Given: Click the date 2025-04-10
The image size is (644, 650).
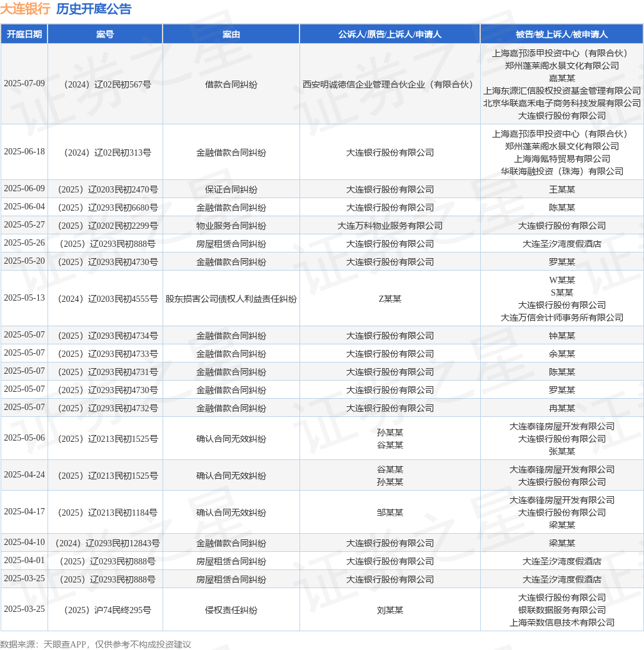Looking at the screenshot, I should (24, 542).
